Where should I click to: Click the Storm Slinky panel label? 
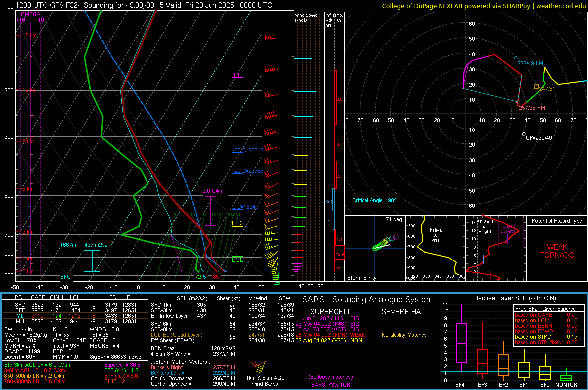tap(362, 278)
